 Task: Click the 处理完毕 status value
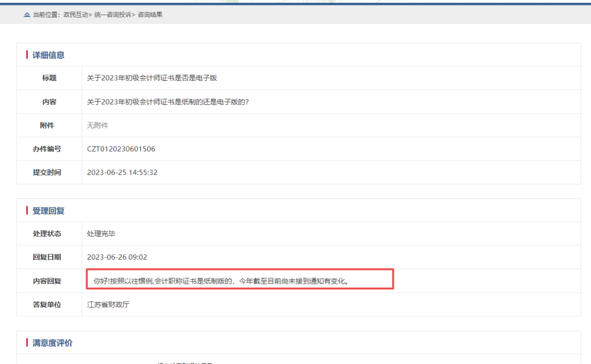(101, 234)
